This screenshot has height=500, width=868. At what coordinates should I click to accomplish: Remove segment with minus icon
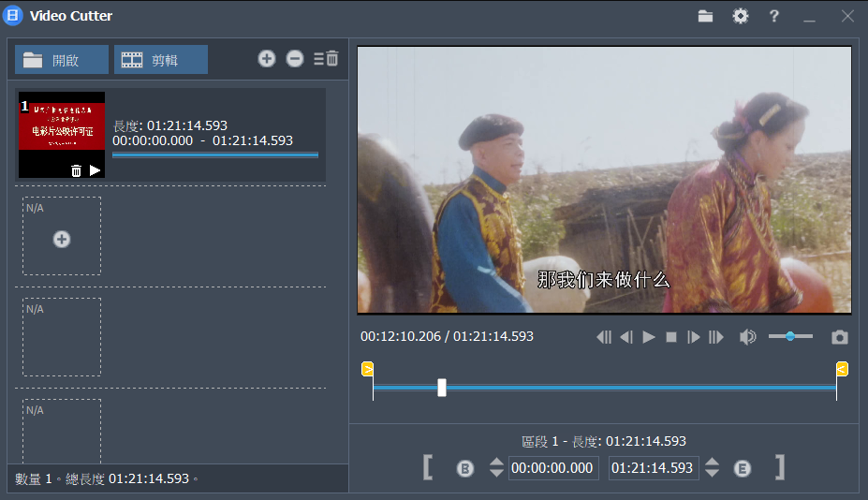295,58
